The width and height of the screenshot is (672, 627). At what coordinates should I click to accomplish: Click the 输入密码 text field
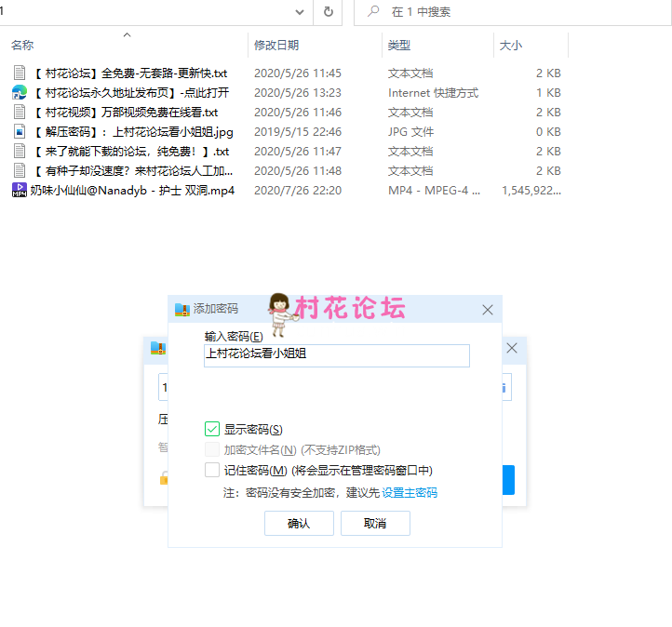click(x=336, y=354)
